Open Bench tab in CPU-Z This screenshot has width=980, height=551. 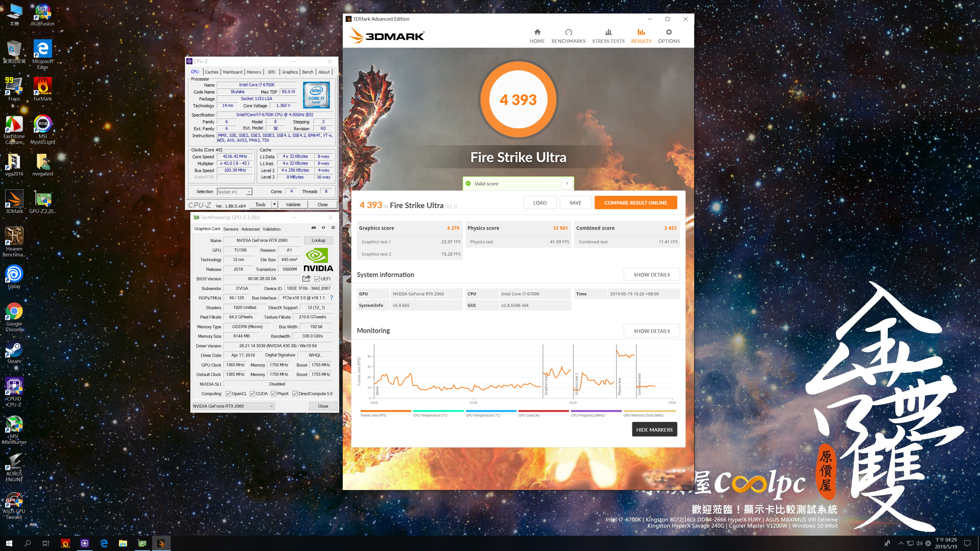point(308,72)
